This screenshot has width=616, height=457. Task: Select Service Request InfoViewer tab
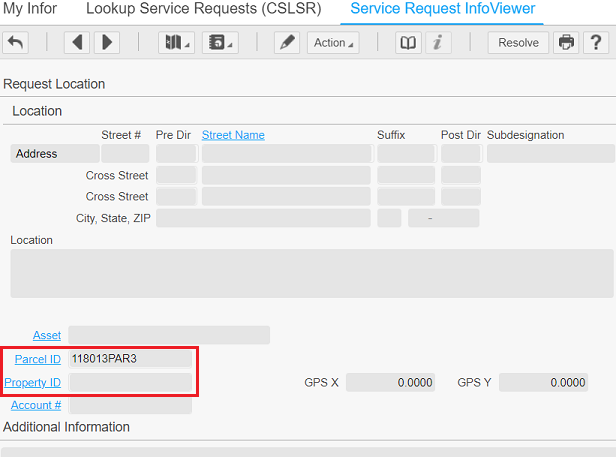(x=443, y=9)
